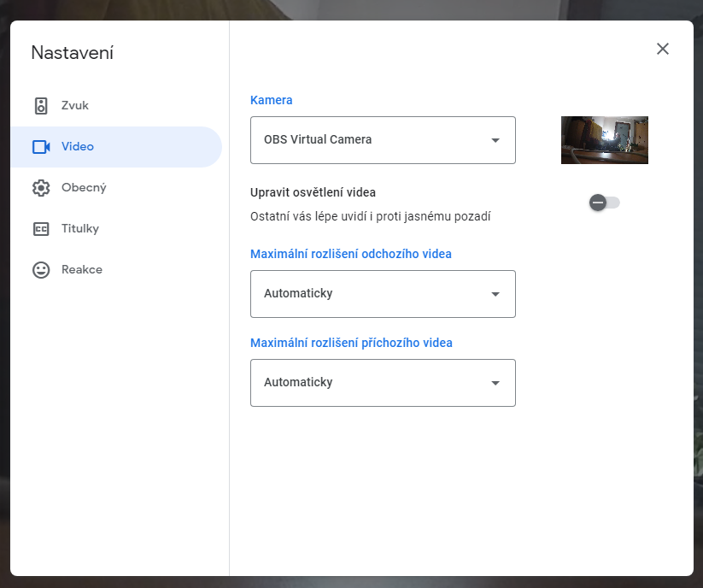This screenshot has width=703, height=588.
Task: Select the Reakce text label in sidebar
Action: tap(82, 270)
